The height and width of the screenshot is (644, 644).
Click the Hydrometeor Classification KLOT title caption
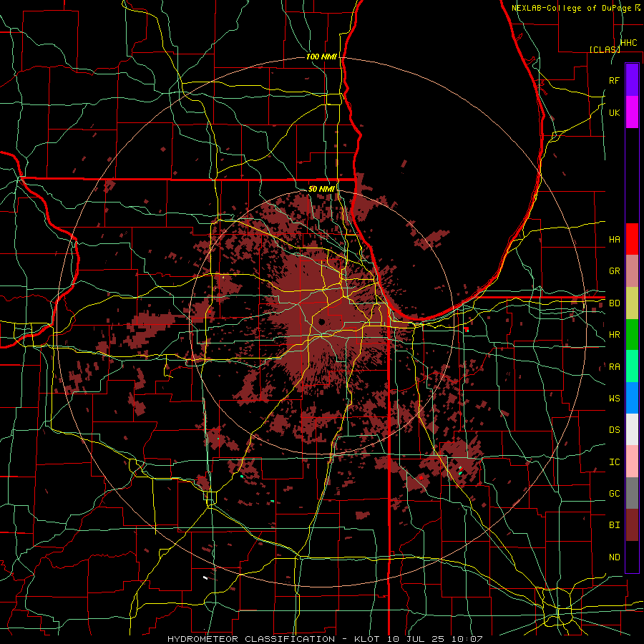click(325, 639)
